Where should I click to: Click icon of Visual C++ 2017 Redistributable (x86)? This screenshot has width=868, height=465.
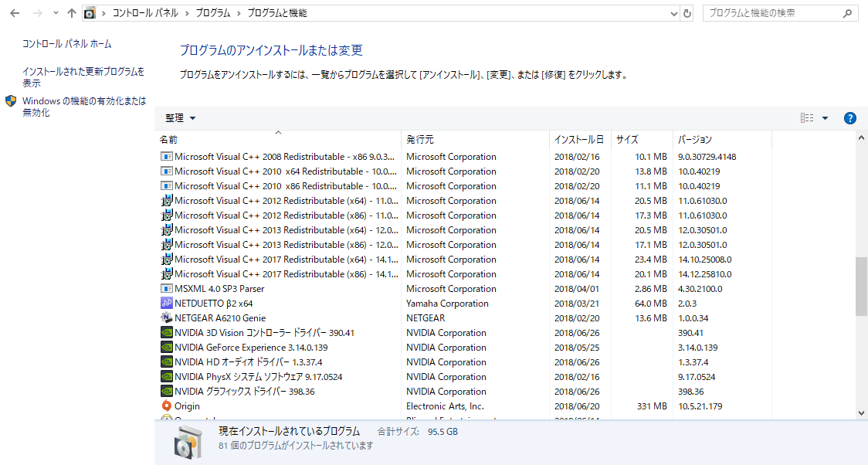click(166, 274)
